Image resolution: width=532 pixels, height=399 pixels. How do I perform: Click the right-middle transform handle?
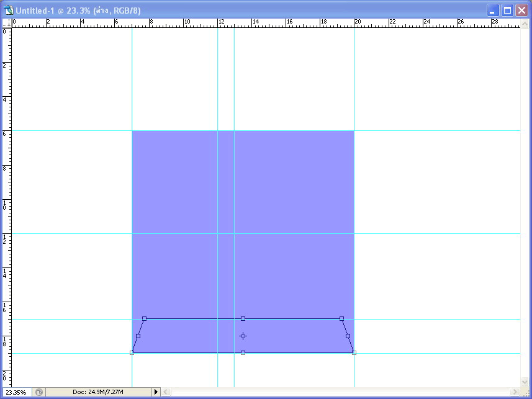pyautogui.click(x=348, y=336)
